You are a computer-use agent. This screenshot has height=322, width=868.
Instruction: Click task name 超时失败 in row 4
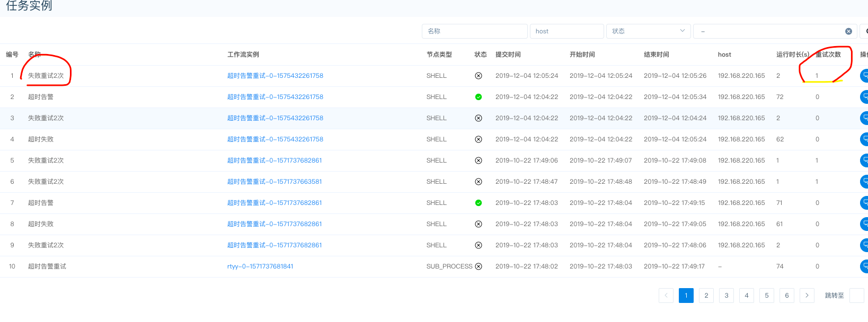point(41,139)
